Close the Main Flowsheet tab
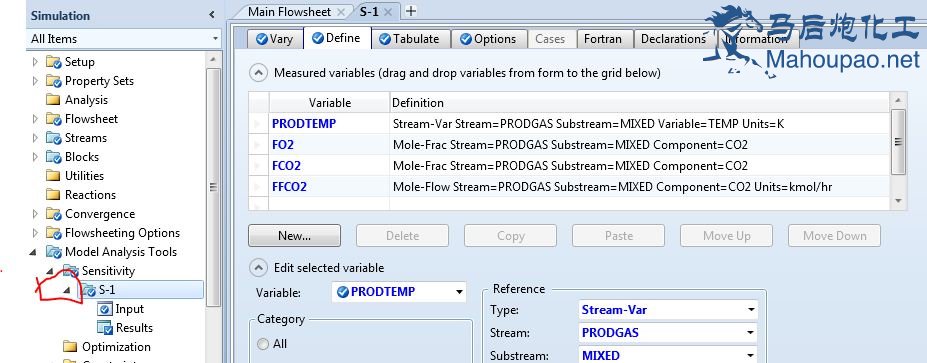Image resolution: width=927 pixels, height=363 pixels. click(x=341, y=11)
